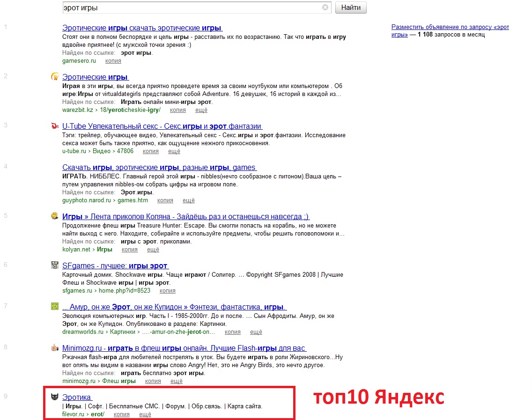Open cached 'копия' of the gamesero.ru result

click(x=113, y=61)
